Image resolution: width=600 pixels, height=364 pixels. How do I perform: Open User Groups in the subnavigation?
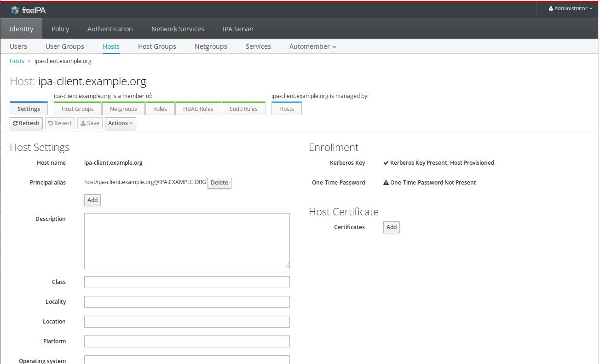pyautogui.click(x=65, y=46)
